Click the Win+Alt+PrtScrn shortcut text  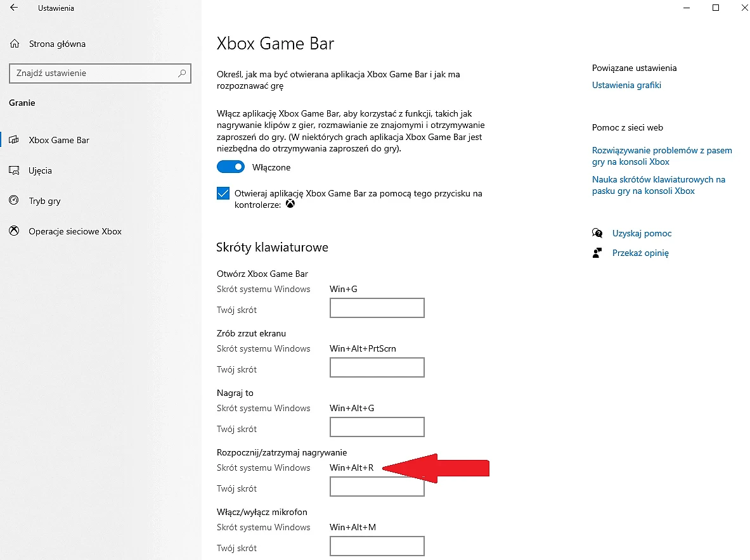coord(363,348)
